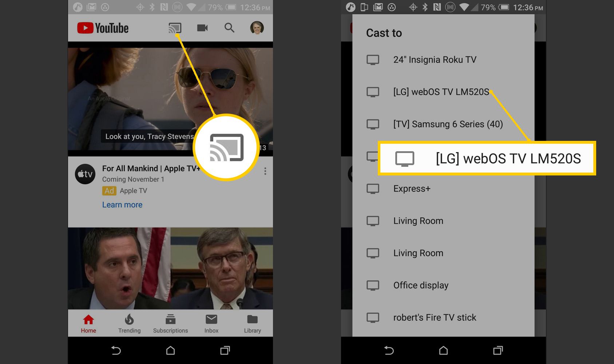The width and height of the screenshot is (614, 364).
Task: Tap the TV icon beside Samsung 6 Series
Action: click(x=373, y=124)
